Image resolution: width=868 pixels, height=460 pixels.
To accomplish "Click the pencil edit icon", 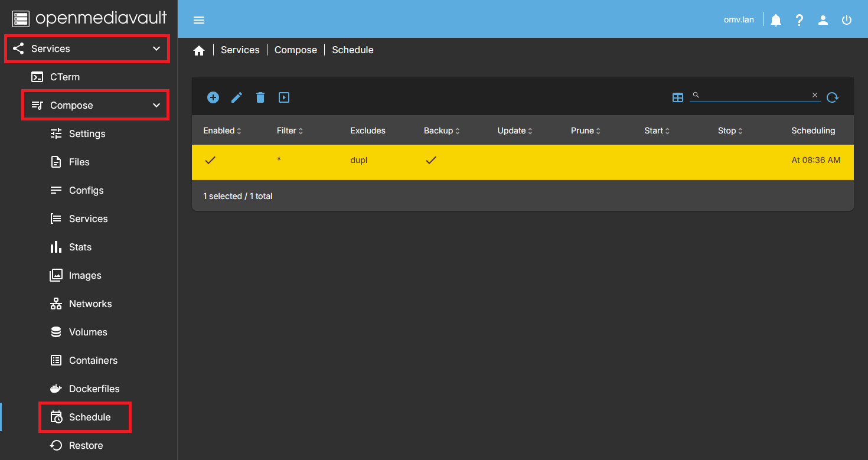I will [x=237, y=97].
